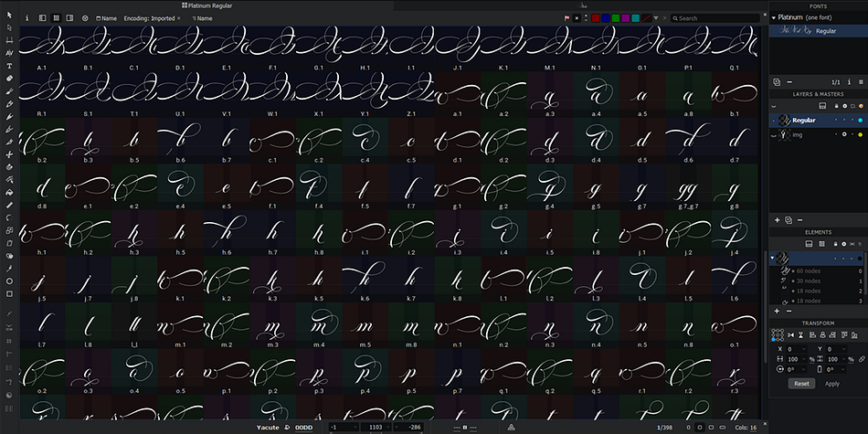Screen dimensions: 868x434
Task: Select the Rectangle tool in toolbar
Action: tap(9, 294)
